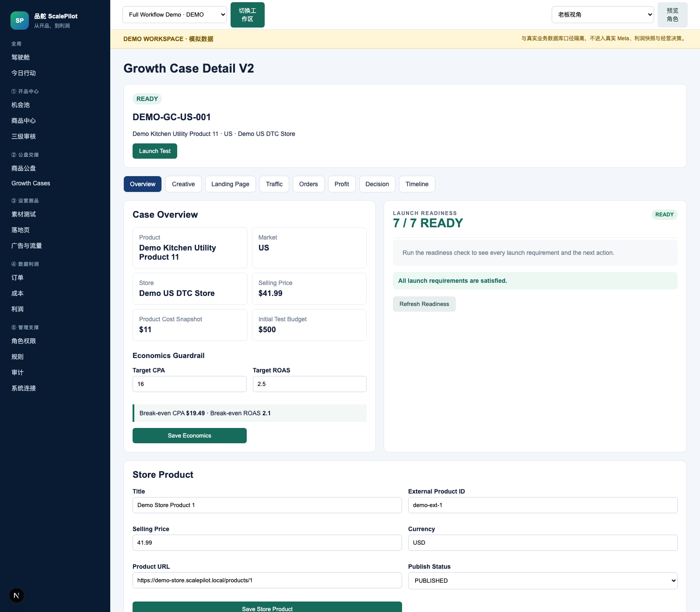The image size is (700, 612).
Task: Focus the Target CPA input field
Action: pos(189,384)
